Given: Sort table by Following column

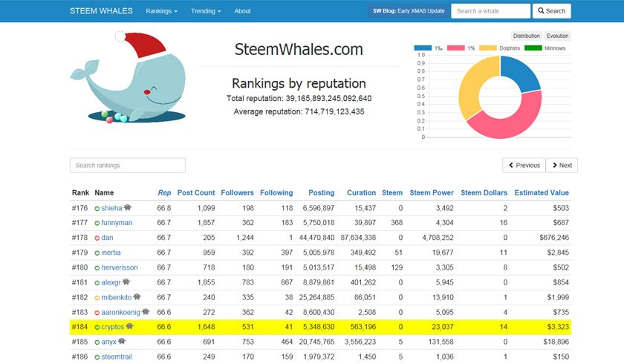Looking at the screenshot, I should [x=276, y=193].
